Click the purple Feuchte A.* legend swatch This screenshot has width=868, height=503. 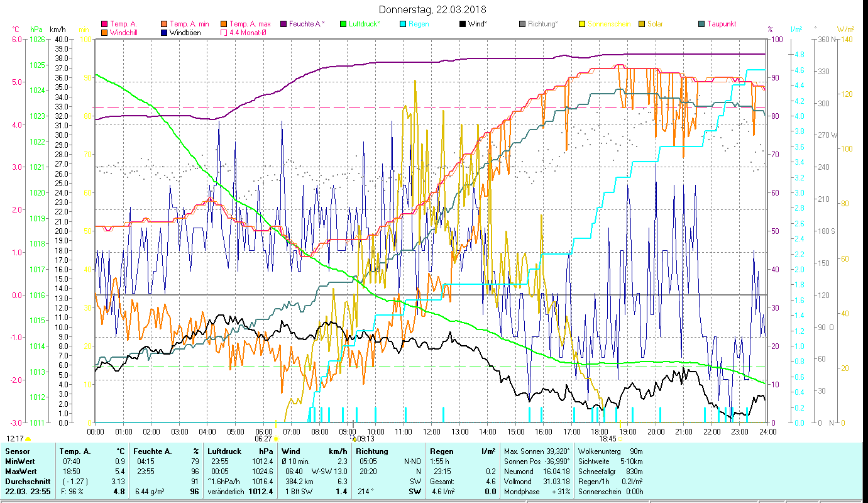pyautogui.click(x=283, y=25)
